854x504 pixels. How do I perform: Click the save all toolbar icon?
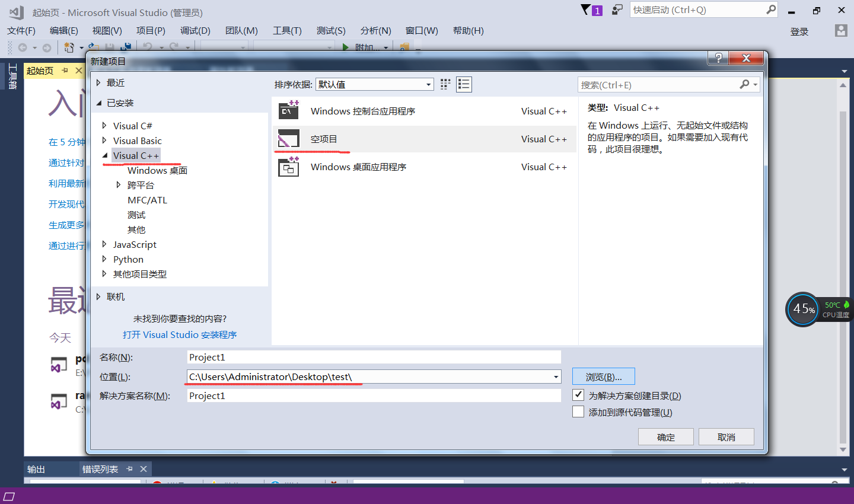coord(126,47)
